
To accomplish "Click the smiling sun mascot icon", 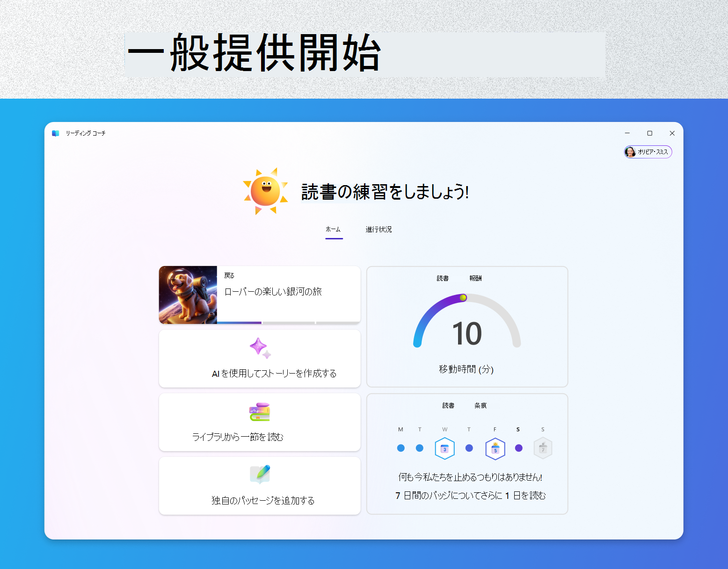I will tap(265, 191).
